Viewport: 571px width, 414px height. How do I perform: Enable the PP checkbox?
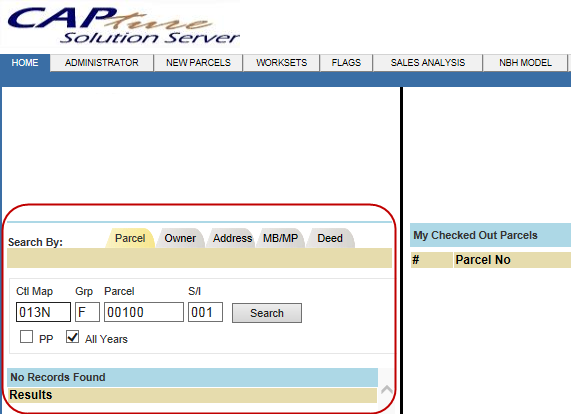pos(26,337)
